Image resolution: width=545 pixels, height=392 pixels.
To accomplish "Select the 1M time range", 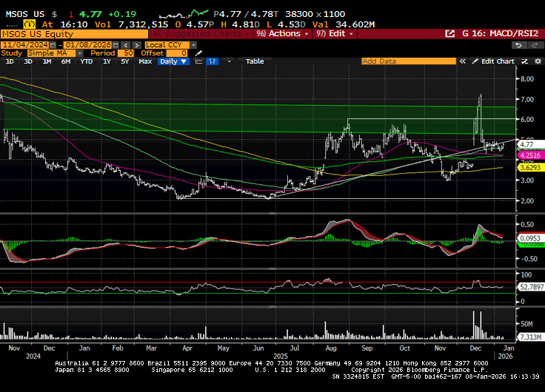I will [x=47, y=61].
